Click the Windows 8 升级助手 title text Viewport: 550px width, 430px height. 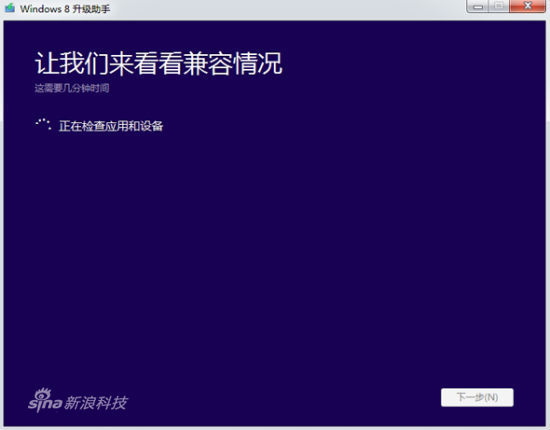tap(65, 9)
